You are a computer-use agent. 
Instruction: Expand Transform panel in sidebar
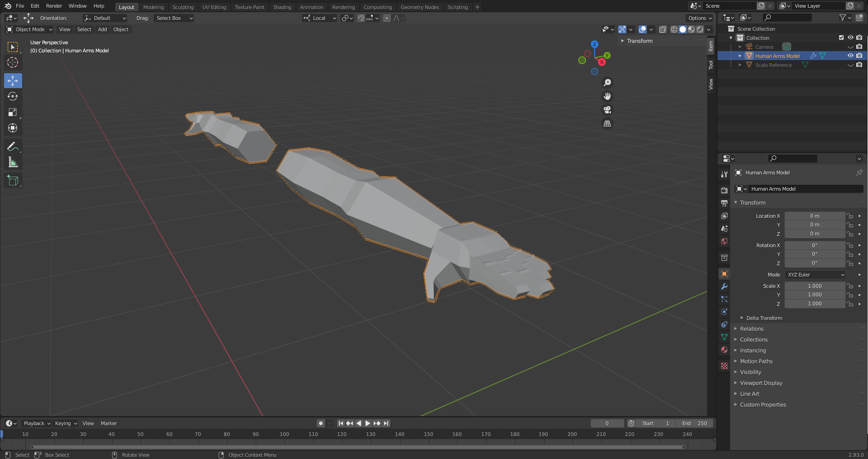click(x=639, y=41)
